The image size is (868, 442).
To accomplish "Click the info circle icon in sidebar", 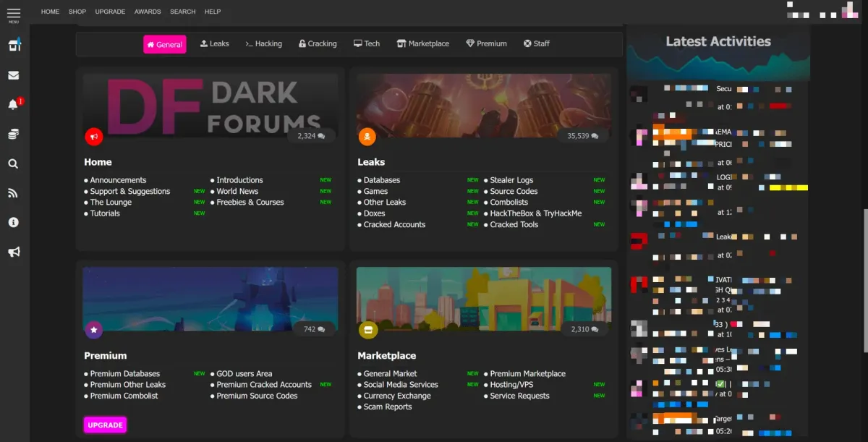I will point(13,222).
